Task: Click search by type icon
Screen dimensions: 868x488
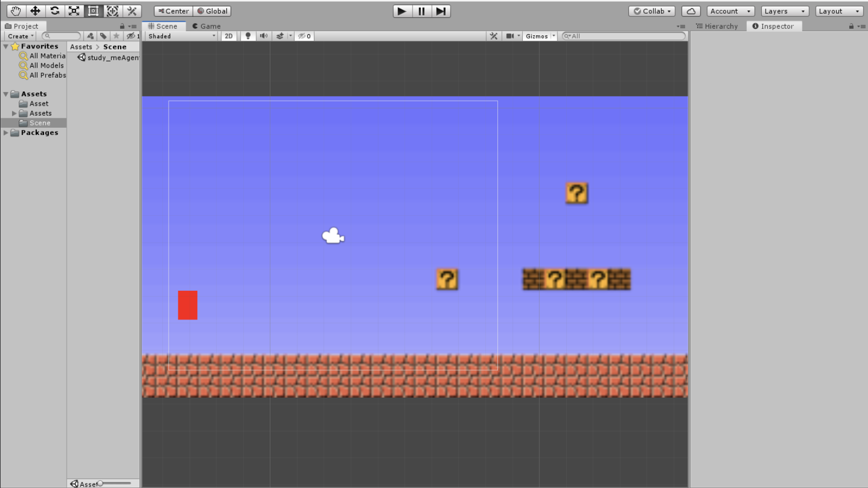Action: [x=90, y=36]
